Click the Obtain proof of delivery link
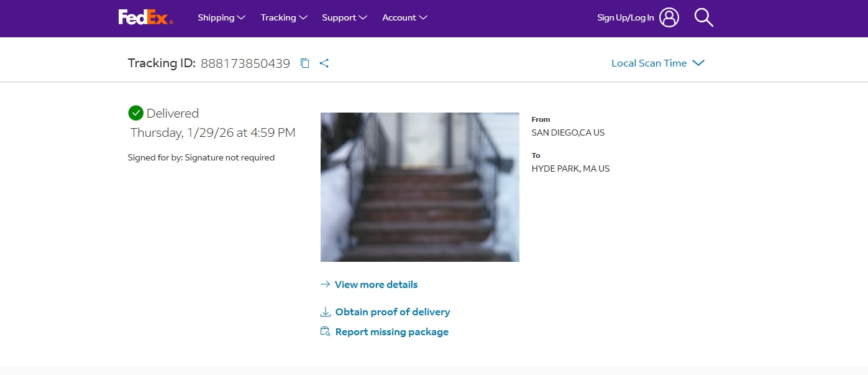Image resolution: width=868 pixels, height=375 pixels. coord(392,312)
